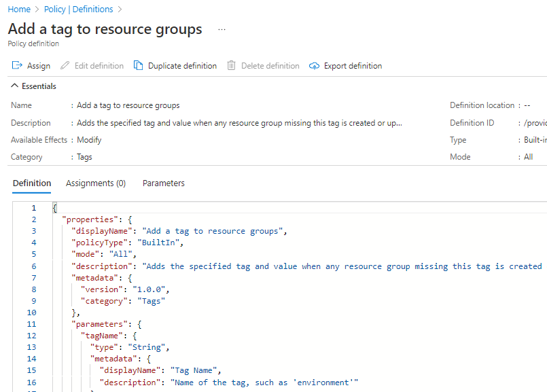
Task: Click the Assign button label
Action: click(39, 66)
